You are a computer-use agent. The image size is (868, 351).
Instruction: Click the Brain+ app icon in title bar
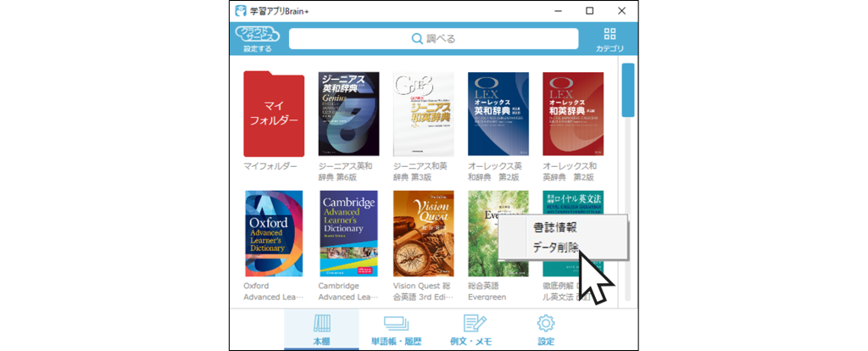coord(240,10)
